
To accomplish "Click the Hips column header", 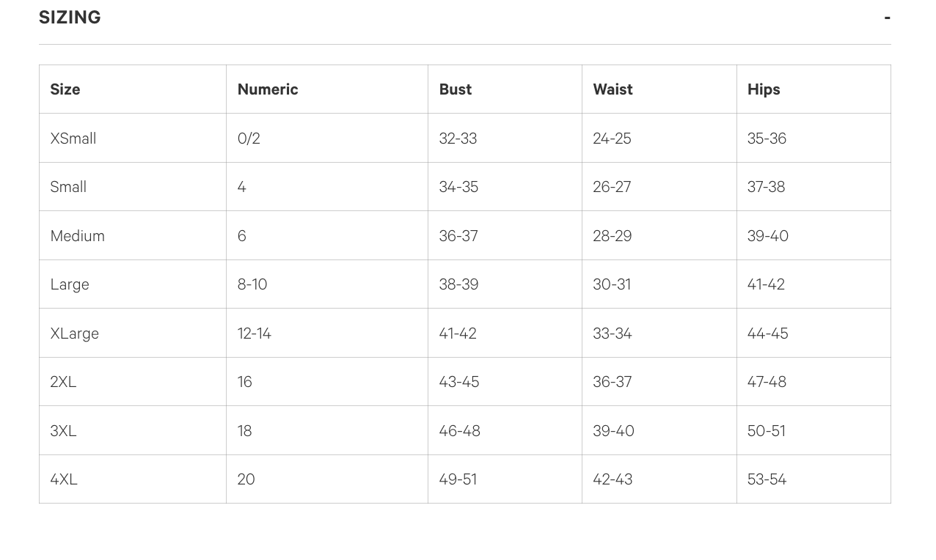I will 764,89.
